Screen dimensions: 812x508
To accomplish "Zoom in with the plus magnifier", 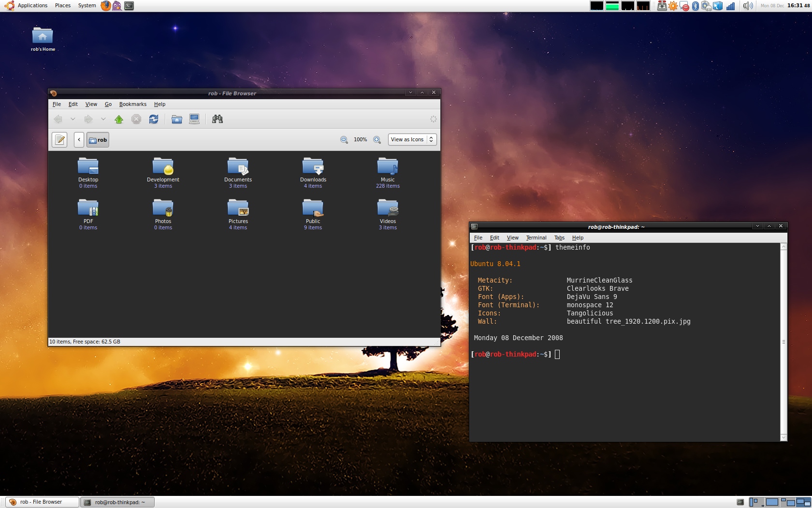I will click(377, 140).
